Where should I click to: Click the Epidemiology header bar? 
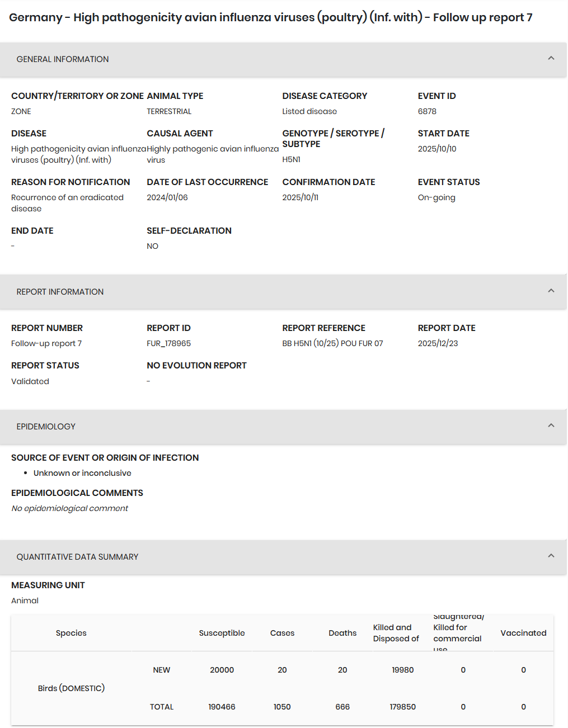coord(284,427)
